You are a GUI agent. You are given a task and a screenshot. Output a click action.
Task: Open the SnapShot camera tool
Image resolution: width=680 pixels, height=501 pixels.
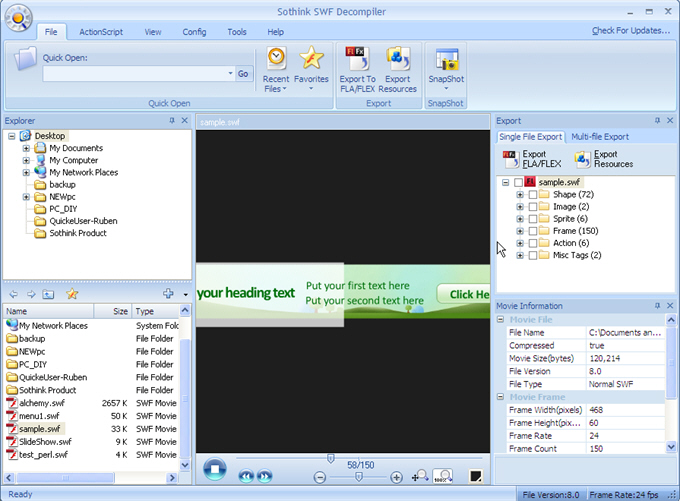(446, 69)
